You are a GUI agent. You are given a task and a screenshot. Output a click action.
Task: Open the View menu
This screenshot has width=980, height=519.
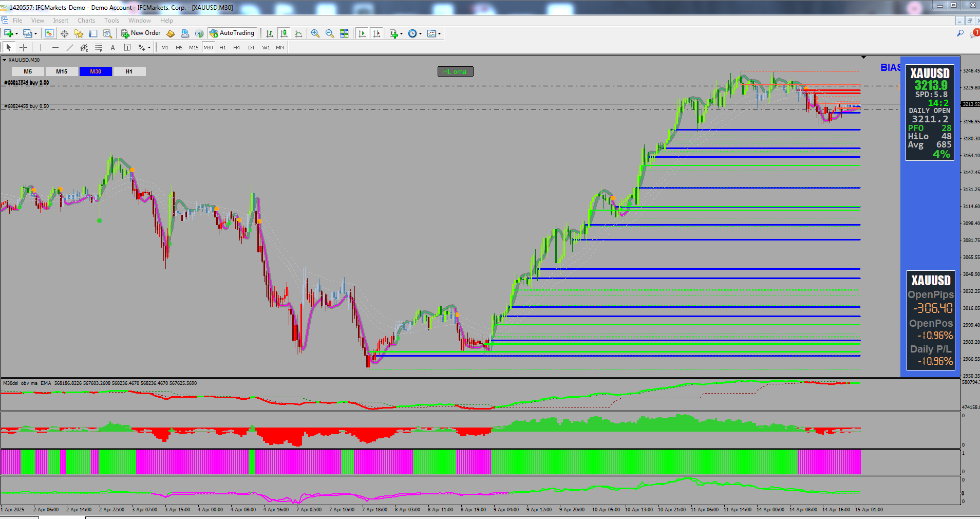37,21
